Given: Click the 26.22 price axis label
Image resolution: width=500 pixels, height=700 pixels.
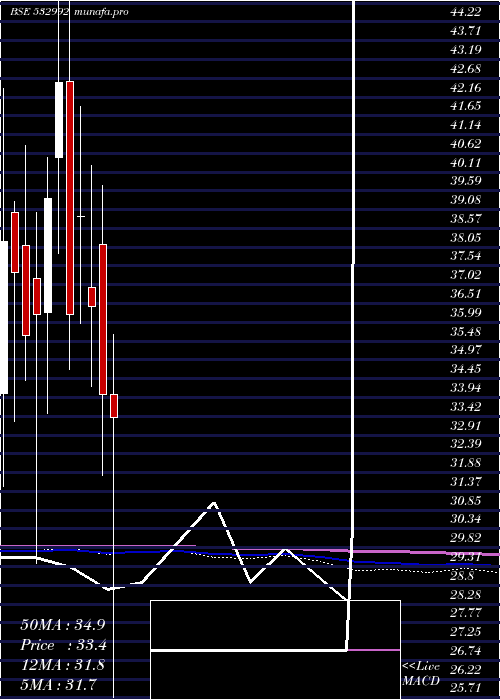Looking at the screenshot, I should [466, 670].
